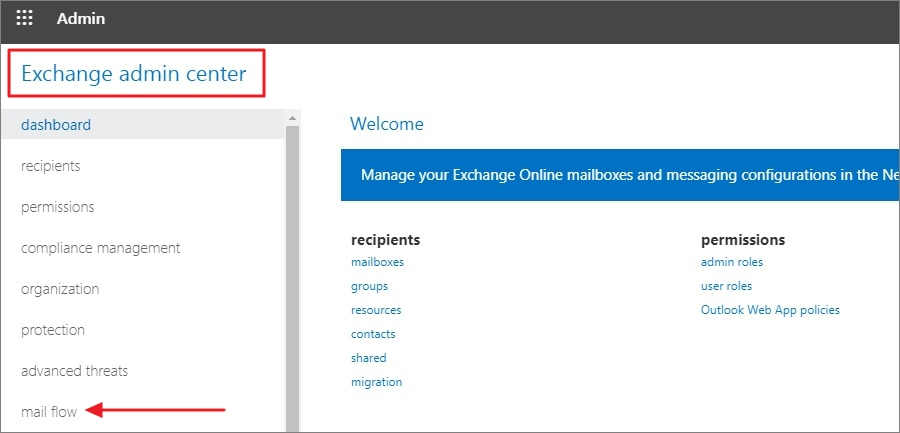Image resolution: width=900 pixels, height=433 pixels.
Task: Open the contacts link
Action: [x=373, y=334]
